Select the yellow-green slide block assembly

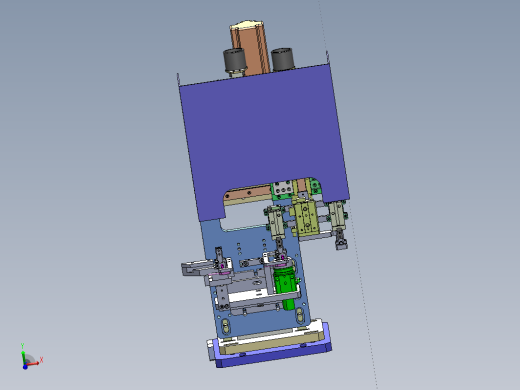(306, 217)
